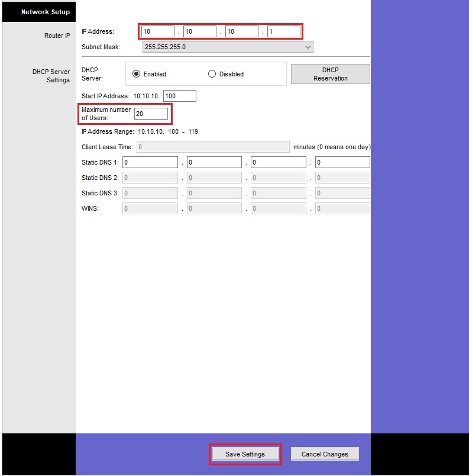Click the Router IP section label
Viewport: 469px width, 476px height.
pyautogui.click(x=57, y=36)
